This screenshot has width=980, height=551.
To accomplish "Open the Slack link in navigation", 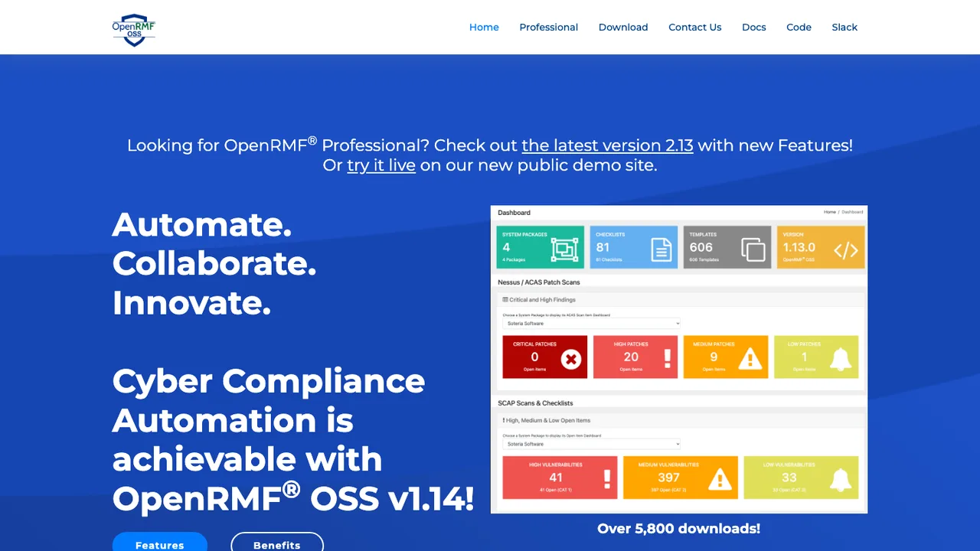I will (844, 27).
